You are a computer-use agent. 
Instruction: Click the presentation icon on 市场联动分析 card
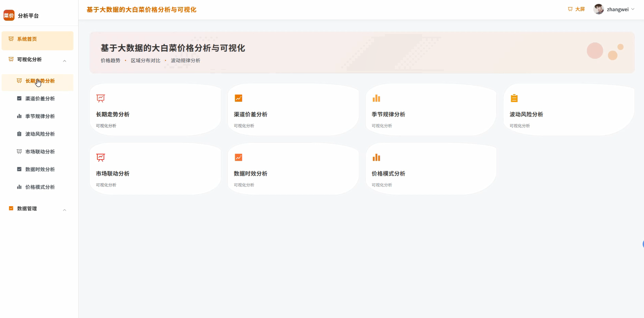(101, 157)
